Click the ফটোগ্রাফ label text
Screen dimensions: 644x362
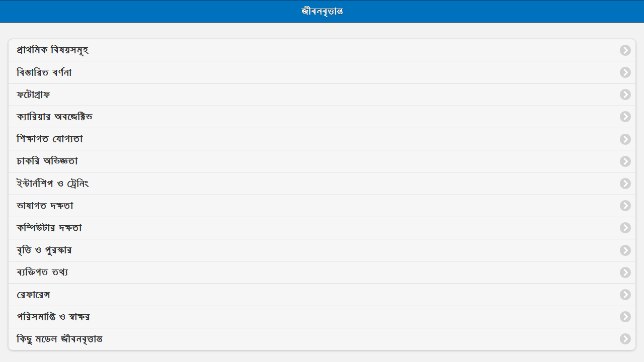coord(33,95)
